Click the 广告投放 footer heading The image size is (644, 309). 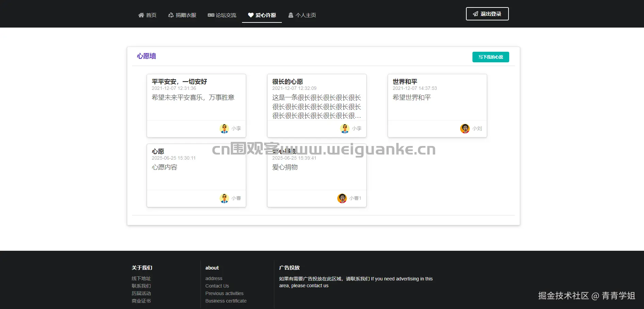tap(289, 268)
